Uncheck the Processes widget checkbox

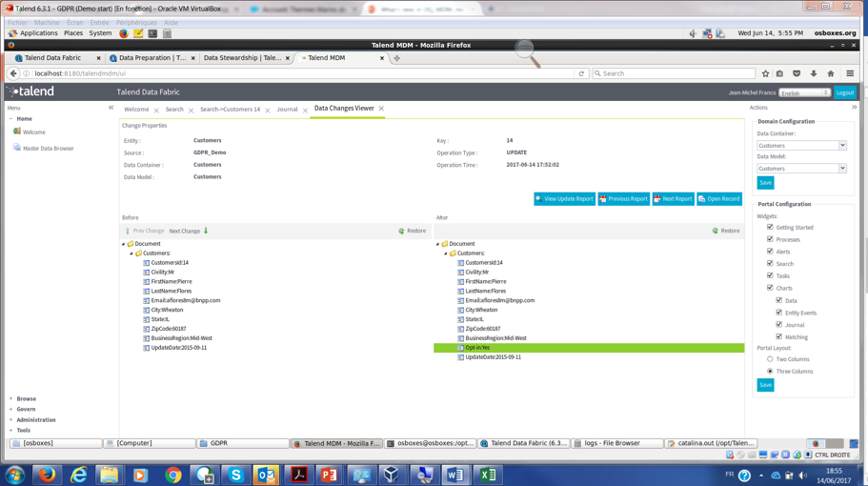point(770,239)
